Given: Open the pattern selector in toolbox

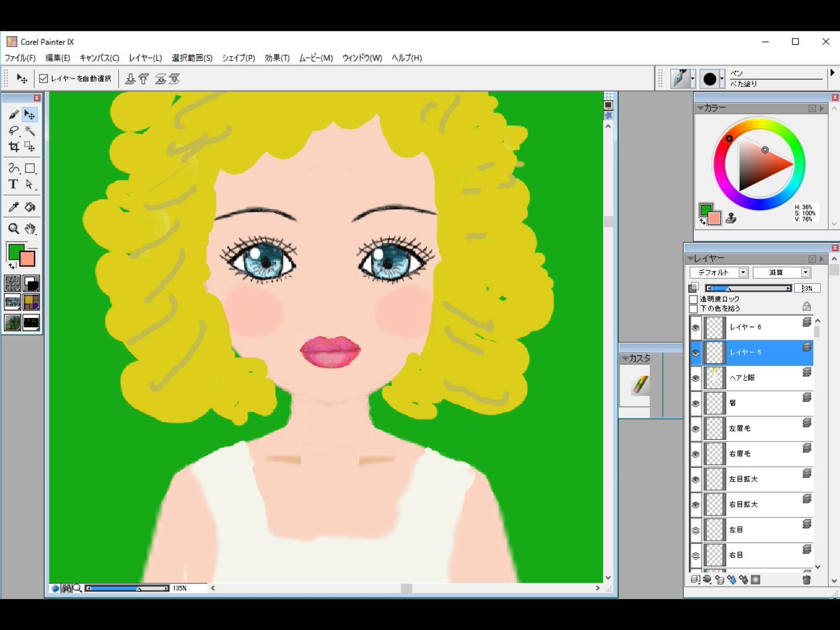Looking at the screenshot, I should tap(13, 303).
